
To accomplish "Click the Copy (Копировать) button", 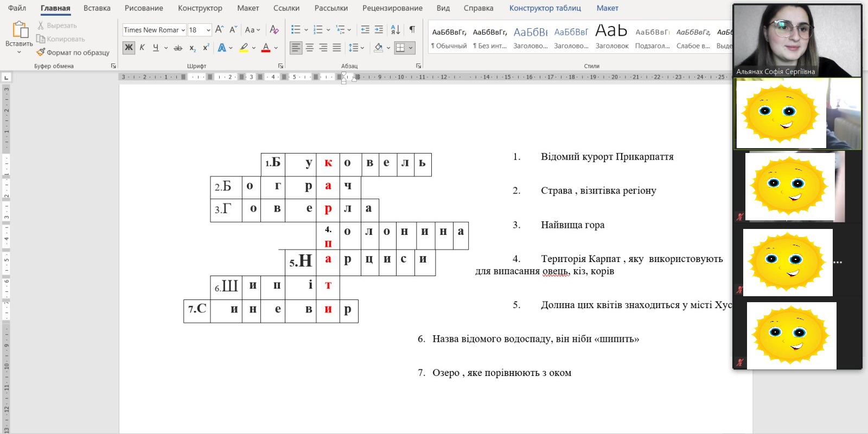I will click(61, 39).
